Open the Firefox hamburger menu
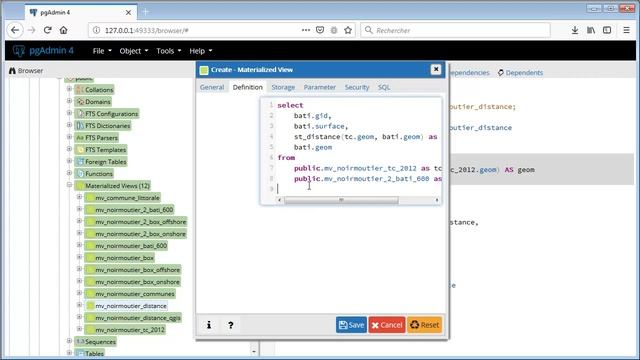 (627, 30)
